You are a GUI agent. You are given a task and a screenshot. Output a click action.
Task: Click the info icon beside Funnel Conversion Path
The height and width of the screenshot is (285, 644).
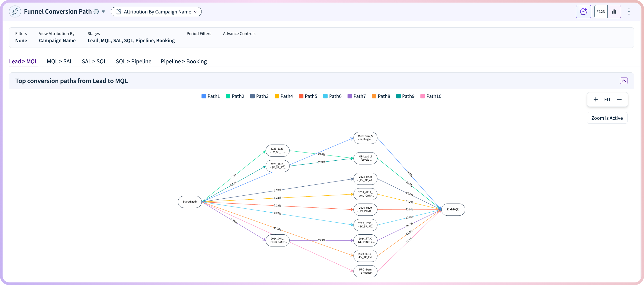pos(96,12)
